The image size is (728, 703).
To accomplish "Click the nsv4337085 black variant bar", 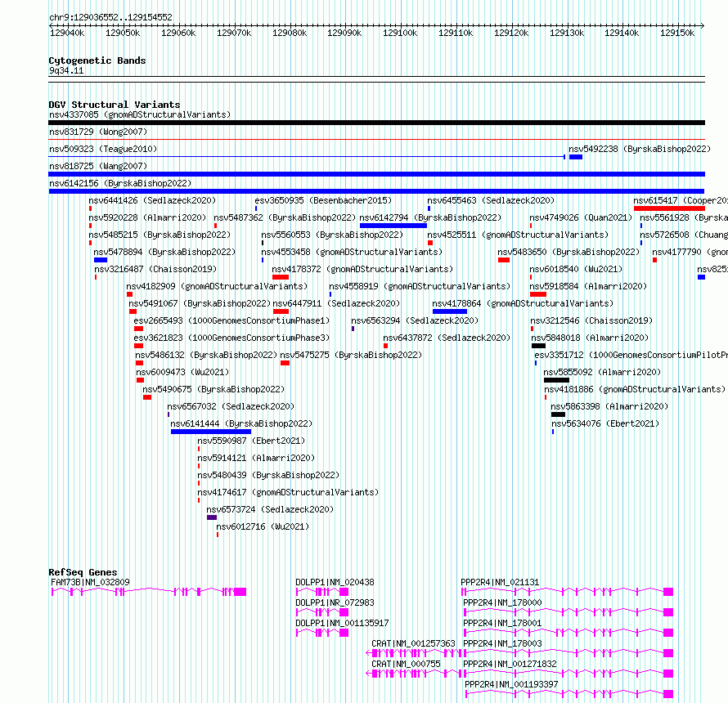I will [376, 123].
